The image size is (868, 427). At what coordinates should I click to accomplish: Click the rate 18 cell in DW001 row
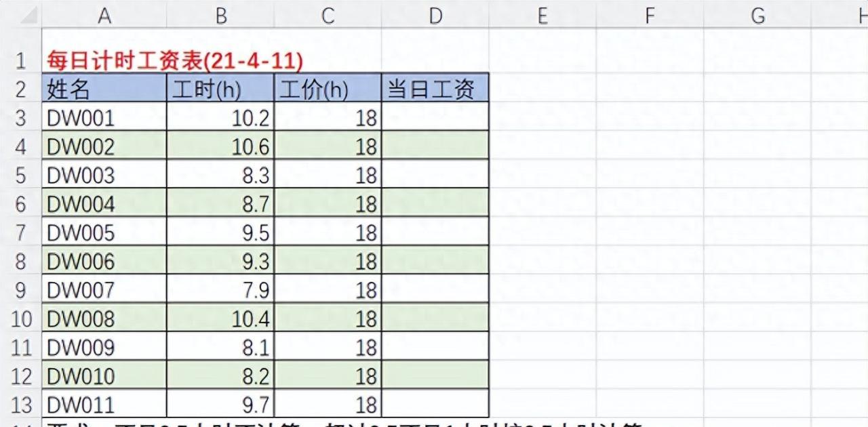pos(328,117)
